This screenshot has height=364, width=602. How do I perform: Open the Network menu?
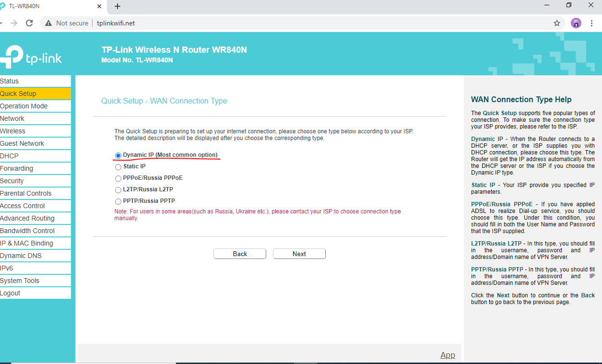35,118
